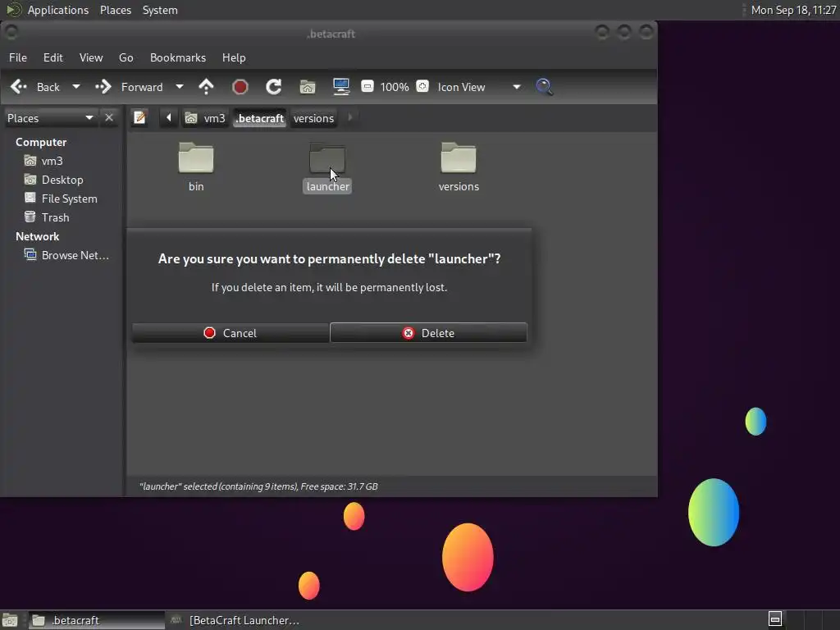The width and height of the screenshot is (840, 630).
Task: Select the launcher folder icon
Action: click(x=327, y=158)
